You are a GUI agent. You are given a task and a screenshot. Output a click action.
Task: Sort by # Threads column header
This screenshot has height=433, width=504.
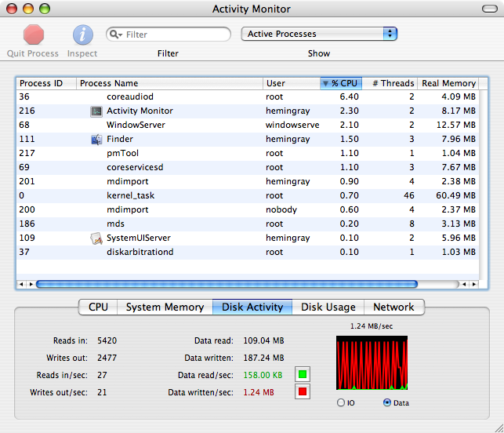390,83
